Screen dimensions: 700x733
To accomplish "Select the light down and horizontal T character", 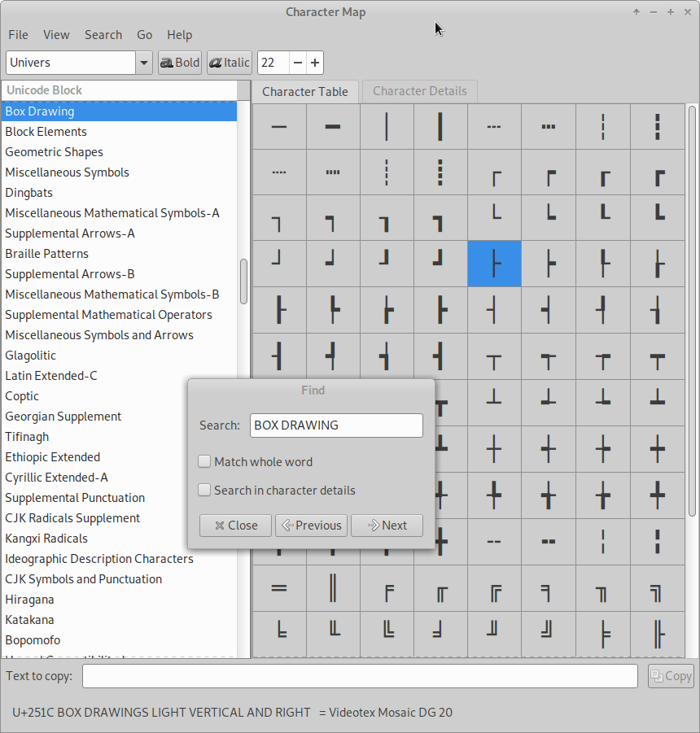I will 494,356.
